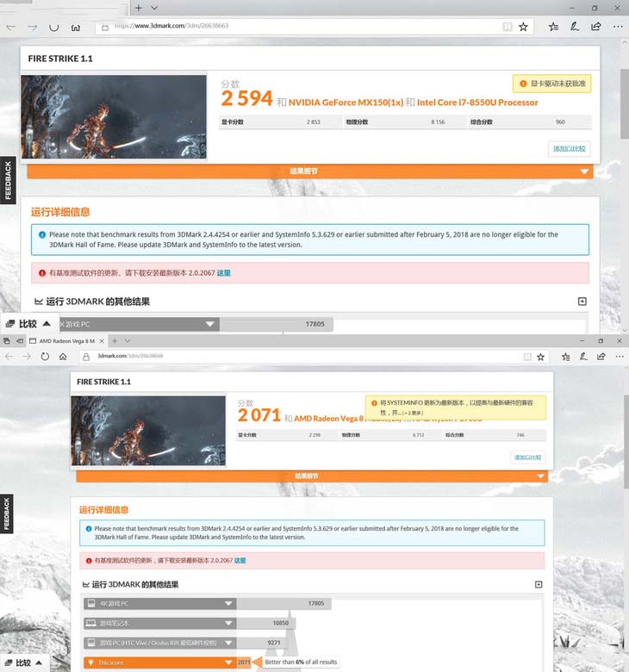This screenshot has width=629, height=672.
Task: Open reading view in top browser
Action: tap(508, 27)
